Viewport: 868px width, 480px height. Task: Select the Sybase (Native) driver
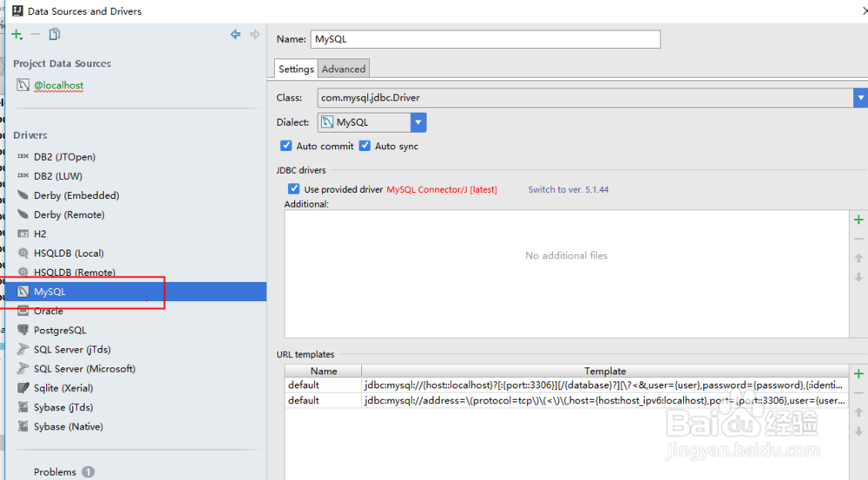(68, 427)
